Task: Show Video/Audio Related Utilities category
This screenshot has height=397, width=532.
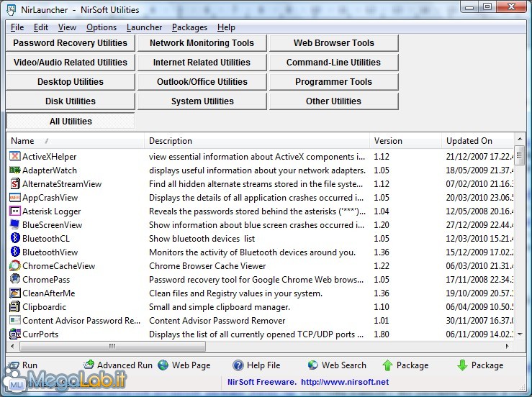Action: click(71, 63)
